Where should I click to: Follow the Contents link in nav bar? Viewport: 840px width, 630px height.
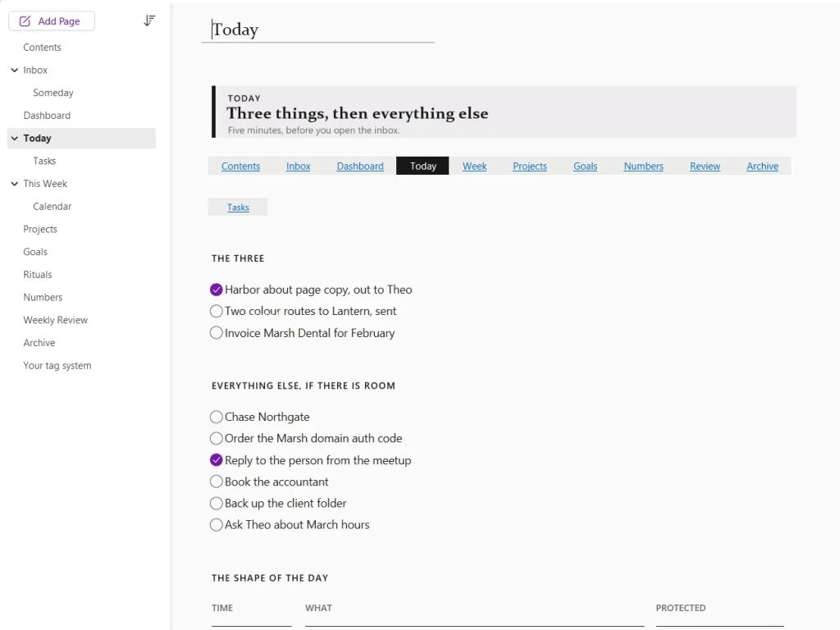240,166
